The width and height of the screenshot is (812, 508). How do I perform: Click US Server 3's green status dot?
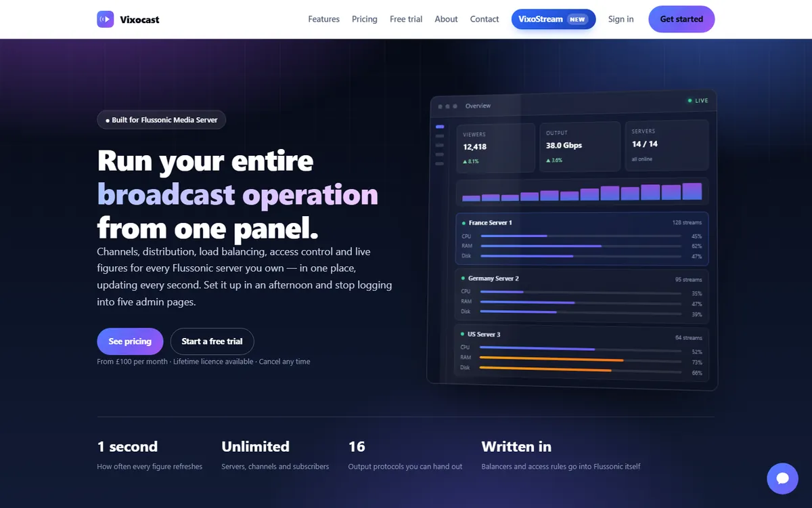(462, 334)
